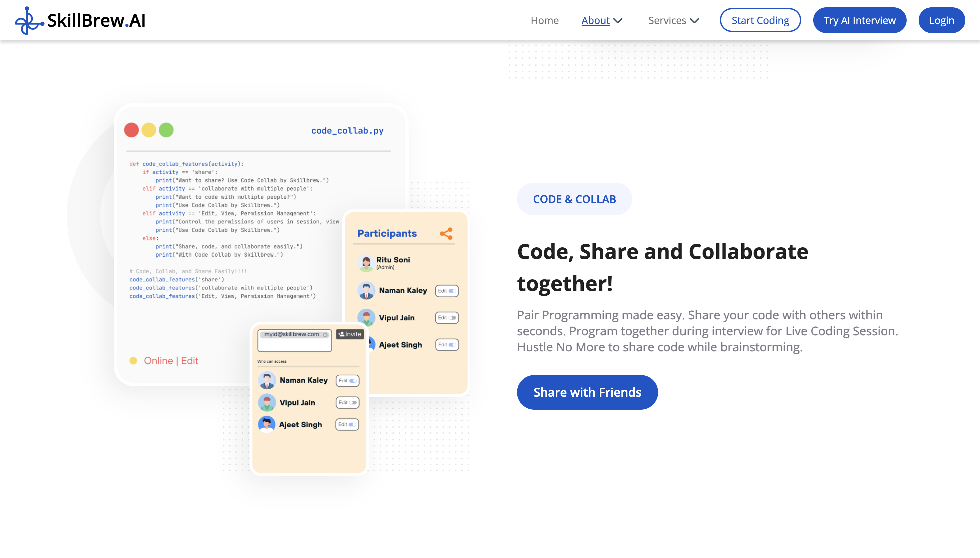Click the green dot in code window

166,130
